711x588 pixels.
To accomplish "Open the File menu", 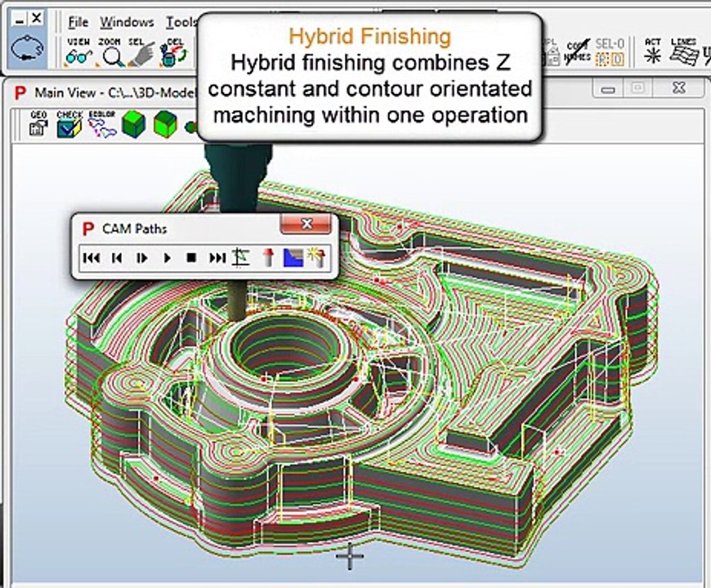I will click(78, 22).
